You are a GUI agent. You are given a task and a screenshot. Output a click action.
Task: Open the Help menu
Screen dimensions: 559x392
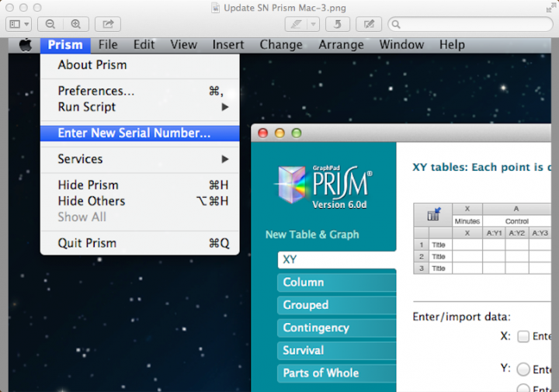[x=452, y=45]
